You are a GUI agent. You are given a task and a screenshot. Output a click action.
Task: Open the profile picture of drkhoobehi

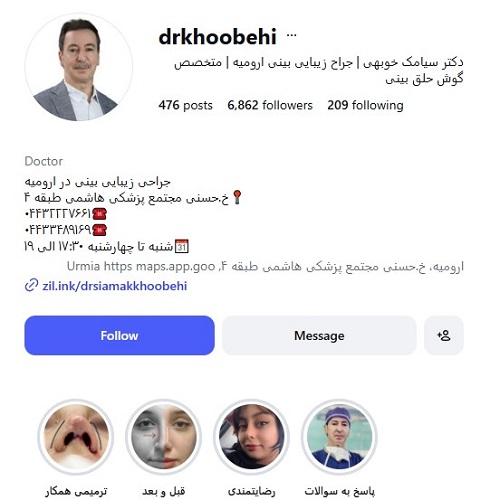click(x=78, y=67)
